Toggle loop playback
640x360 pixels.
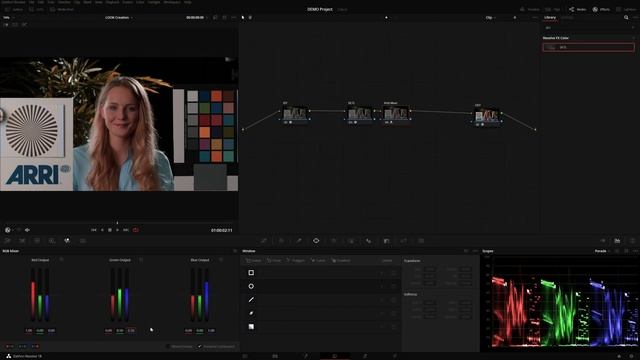(x=136, y=230)
